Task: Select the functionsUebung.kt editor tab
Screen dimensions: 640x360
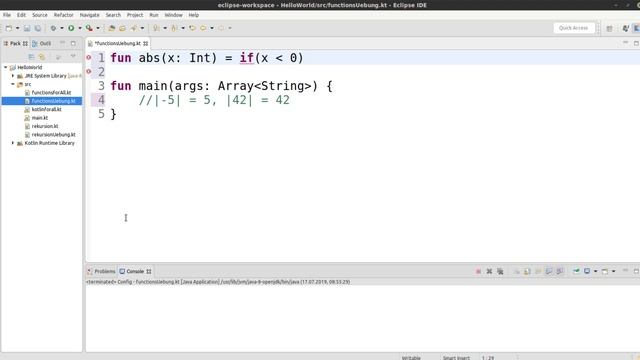Action: point(118,43)
